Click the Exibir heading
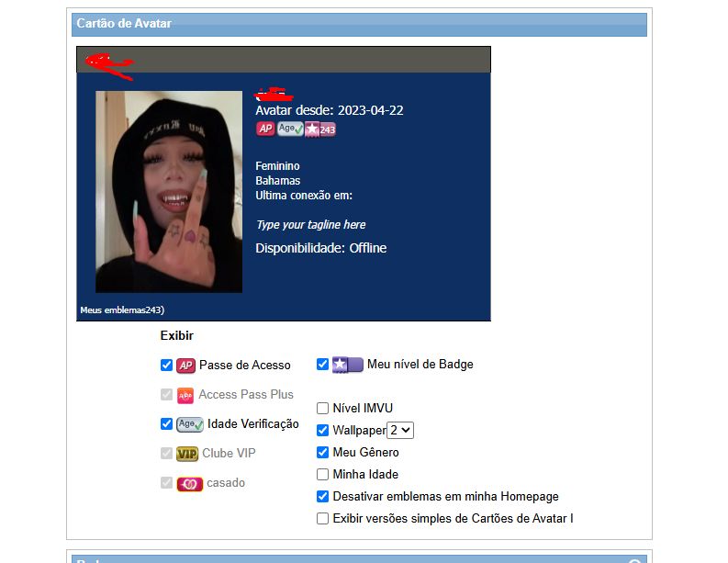The image size is (728, 563). 177,335
